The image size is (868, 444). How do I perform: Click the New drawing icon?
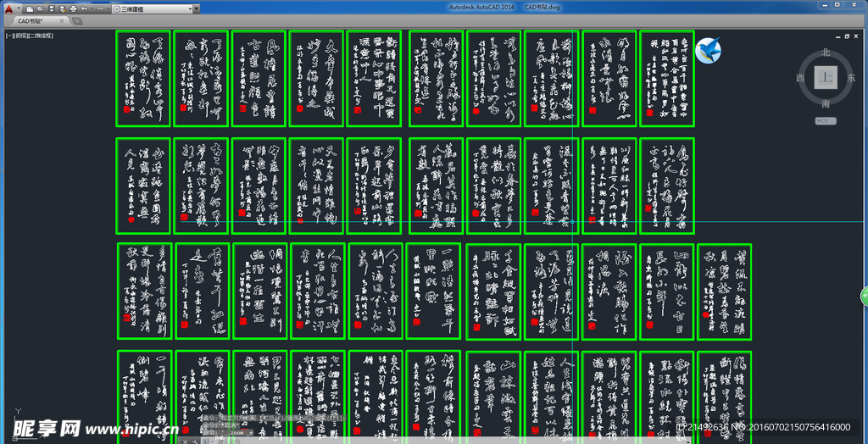29,8
